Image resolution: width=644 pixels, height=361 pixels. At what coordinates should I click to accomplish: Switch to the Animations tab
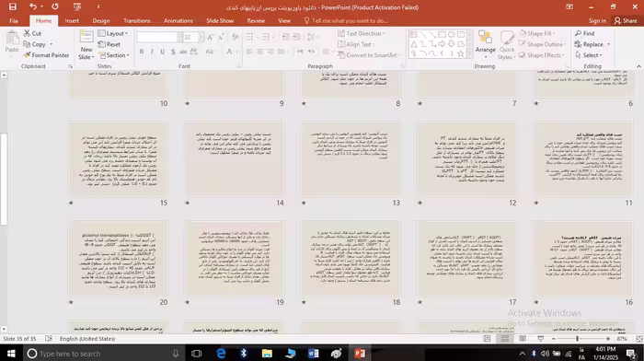coord(178,20)
